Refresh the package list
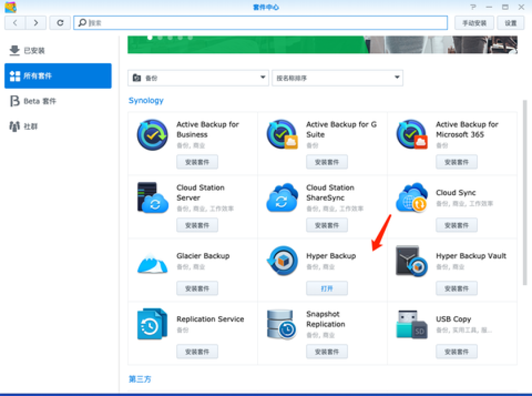 (60, 23)
